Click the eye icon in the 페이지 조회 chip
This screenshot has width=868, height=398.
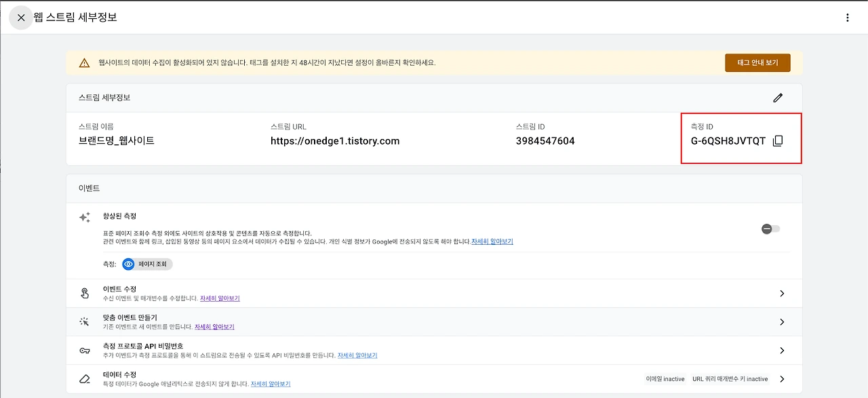tap(128, 264)
